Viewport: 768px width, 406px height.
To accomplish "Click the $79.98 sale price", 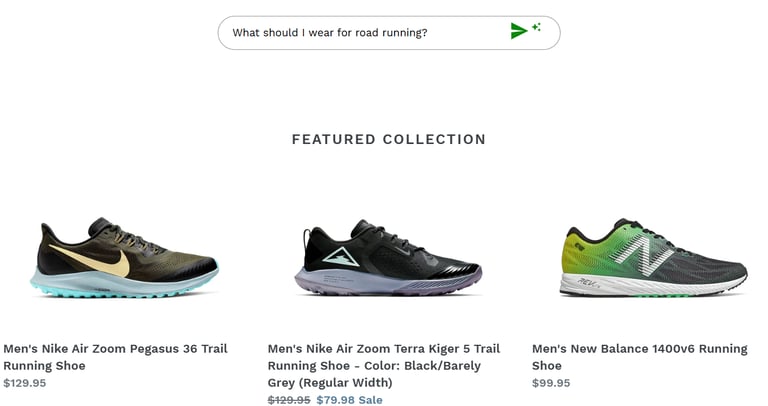I will 336,400.
